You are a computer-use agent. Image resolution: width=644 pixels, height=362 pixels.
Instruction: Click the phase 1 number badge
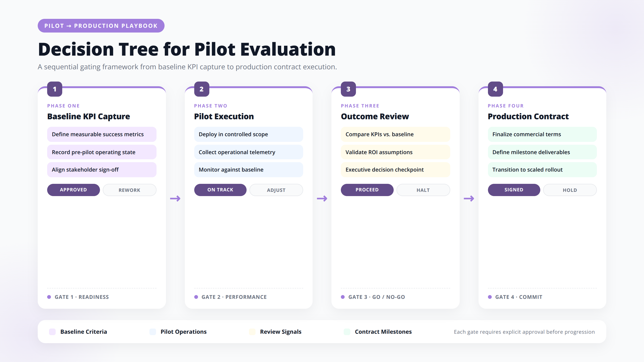pyautogui.click(x=54, y=89)
